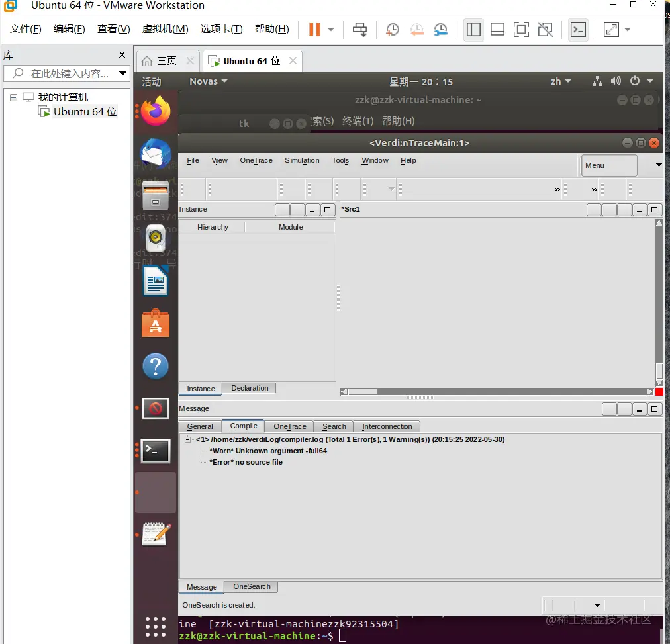Click the network status icon
670x644 pixels.
tap(597, 81)
